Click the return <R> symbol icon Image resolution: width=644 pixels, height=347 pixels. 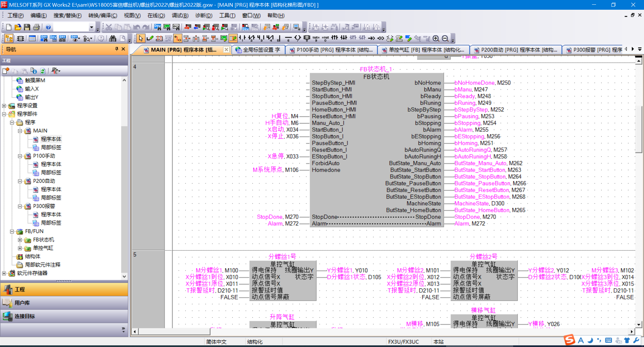[x=381, y=39]
